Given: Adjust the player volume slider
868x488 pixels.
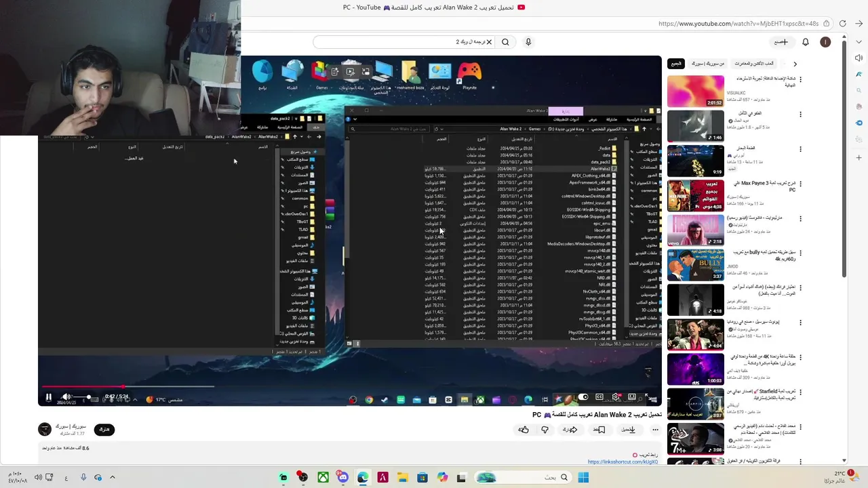Looking at the screenshot, I should point(82,397).
